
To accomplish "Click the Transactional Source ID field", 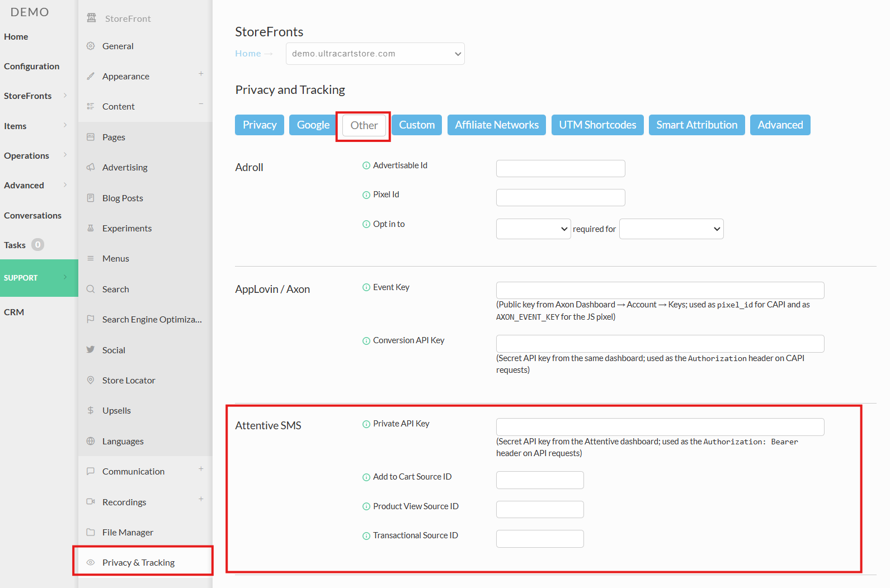I will [x=540, y=539].
